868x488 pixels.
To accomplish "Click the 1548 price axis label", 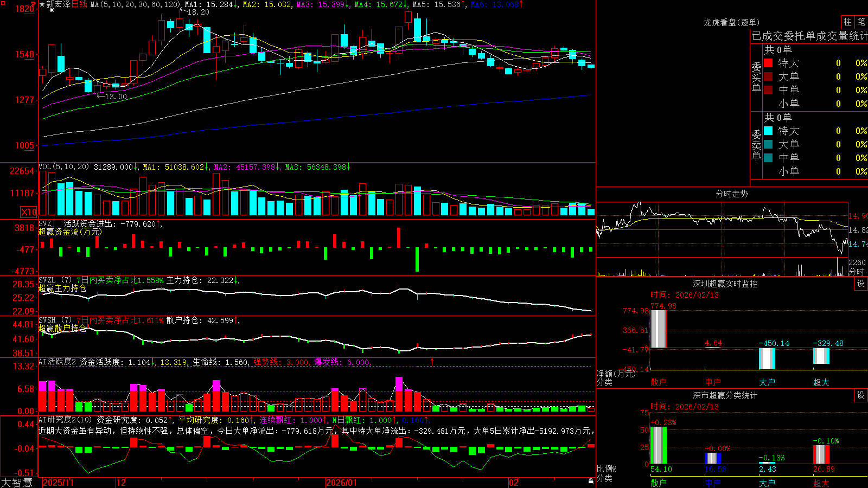I will tap(24, 54).
